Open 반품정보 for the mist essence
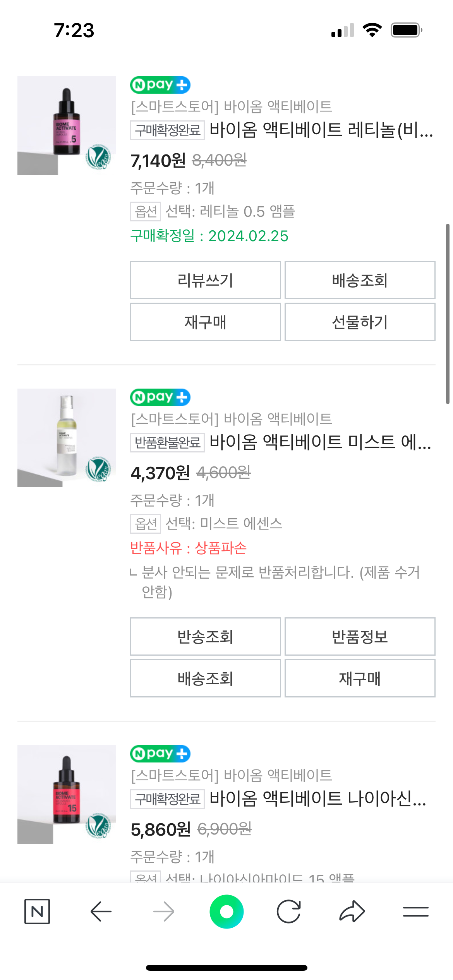Image resolution: width=453 pixels, height=980 pixels. click(x=360, y=637)
